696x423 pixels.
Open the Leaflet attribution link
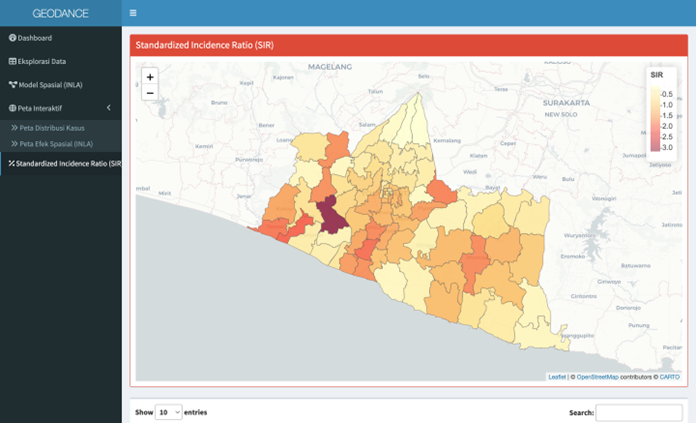coord(557,377)
